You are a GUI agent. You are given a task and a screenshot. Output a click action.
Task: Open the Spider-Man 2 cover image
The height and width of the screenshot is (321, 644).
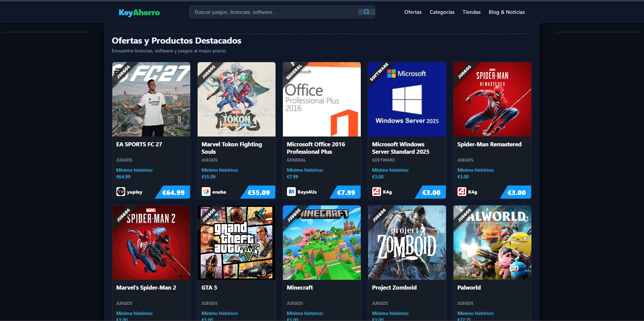point(151,243)
